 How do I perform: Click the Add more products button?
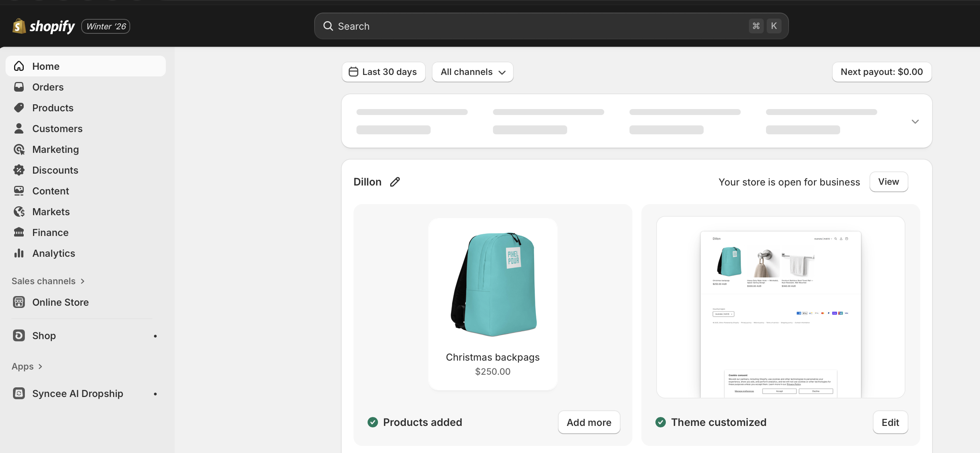click(x=589, y=422)
